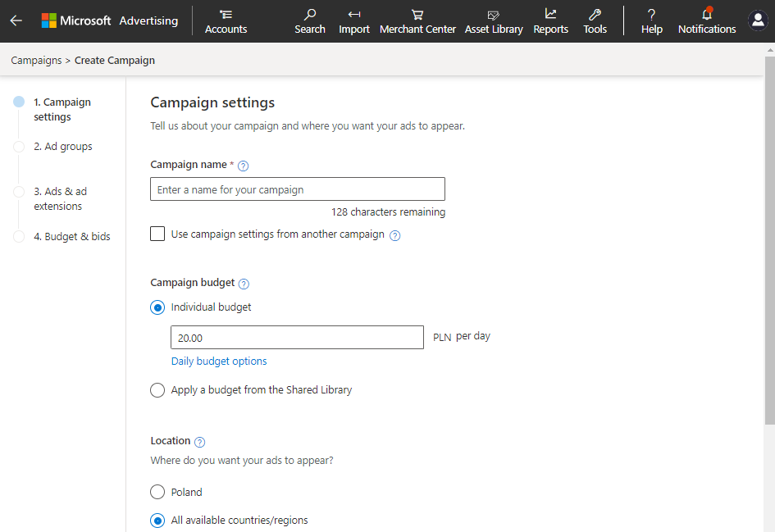The image size is (775, 532).
Task: View Notifications bell icon
Action: pyautogui.click(x=707, y=15)
